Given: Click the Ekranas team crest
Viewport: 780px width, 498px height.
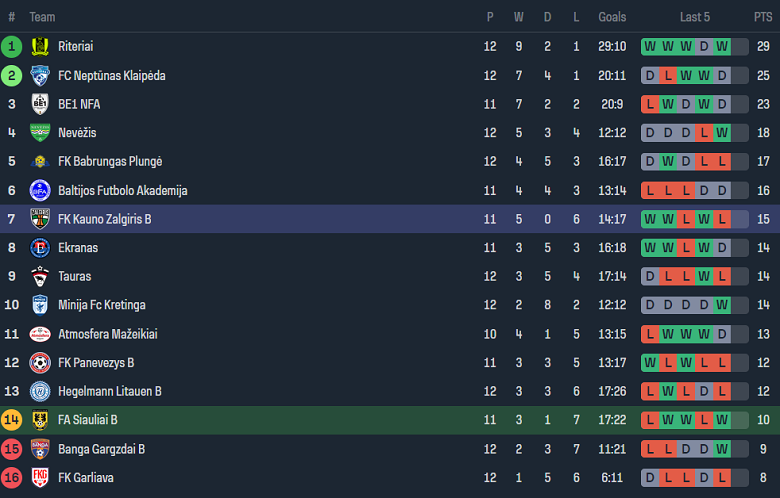Looking at the screenshot, I should click(40, 248).
